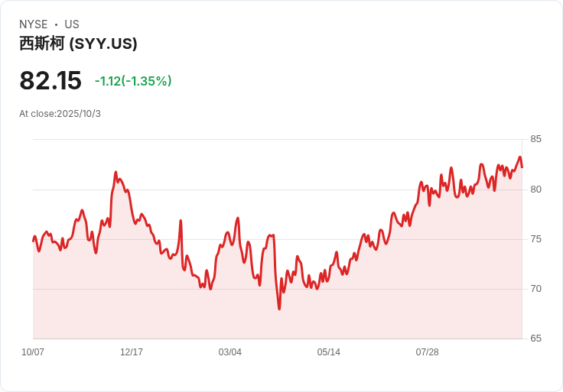Click the 65 price axis label
The image size is (563, 392).
[536, 339]
